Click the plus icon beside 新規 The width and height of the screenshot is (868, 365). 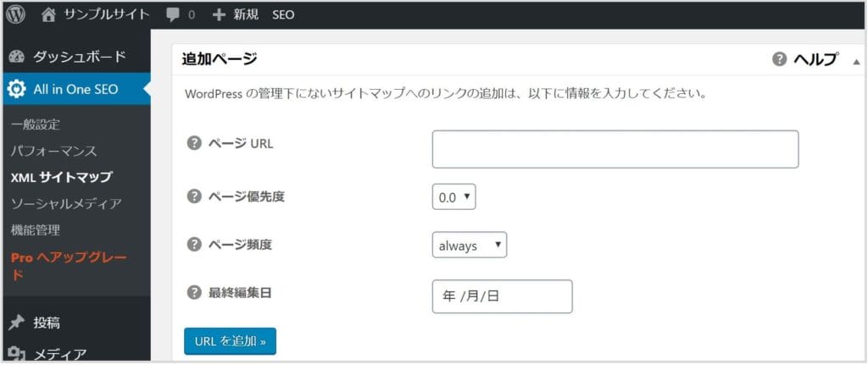[220, 15]
